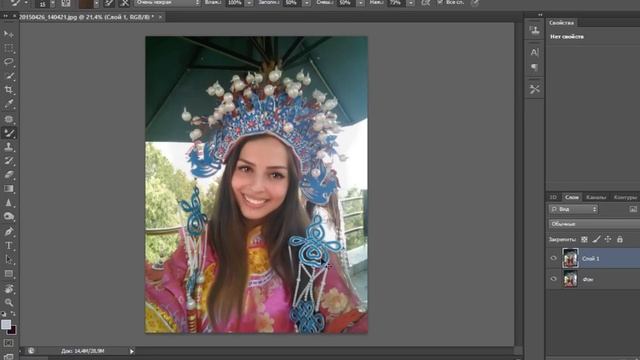Viewport: 640px width, 360px height.
Task: Open the Влаж. wet value dropdown arrow
Action: coord(249,3)
